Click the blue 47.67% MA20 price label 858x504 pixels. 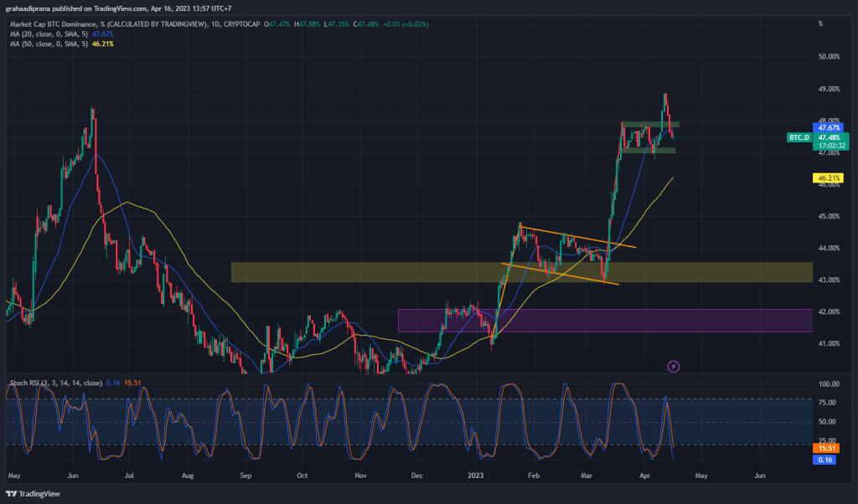[829, 128]
